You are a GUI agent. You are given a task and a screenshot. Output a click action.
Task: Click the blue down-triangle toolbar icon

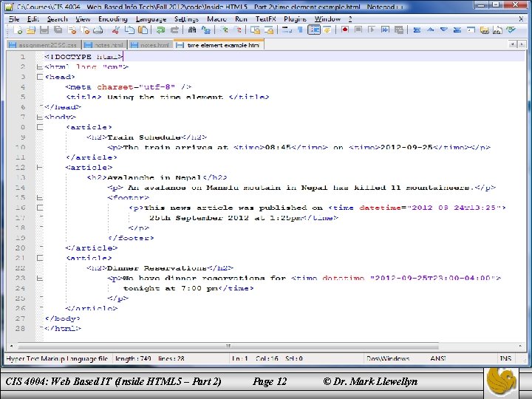(444, 30)
